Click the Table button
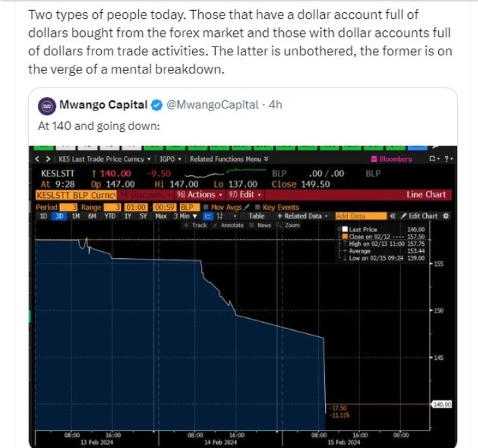 coord(257,216)
